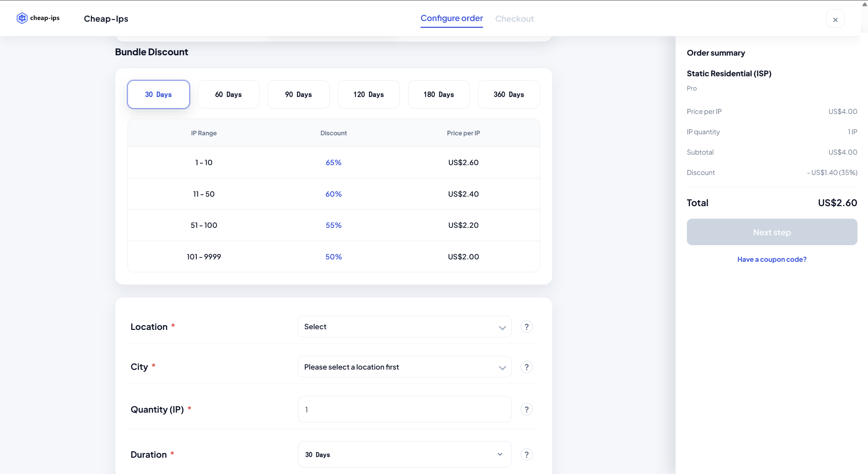Choose the 360 Days bundle option
The width and height of the screenshot is (868, 474).
(x=509, y=95)
